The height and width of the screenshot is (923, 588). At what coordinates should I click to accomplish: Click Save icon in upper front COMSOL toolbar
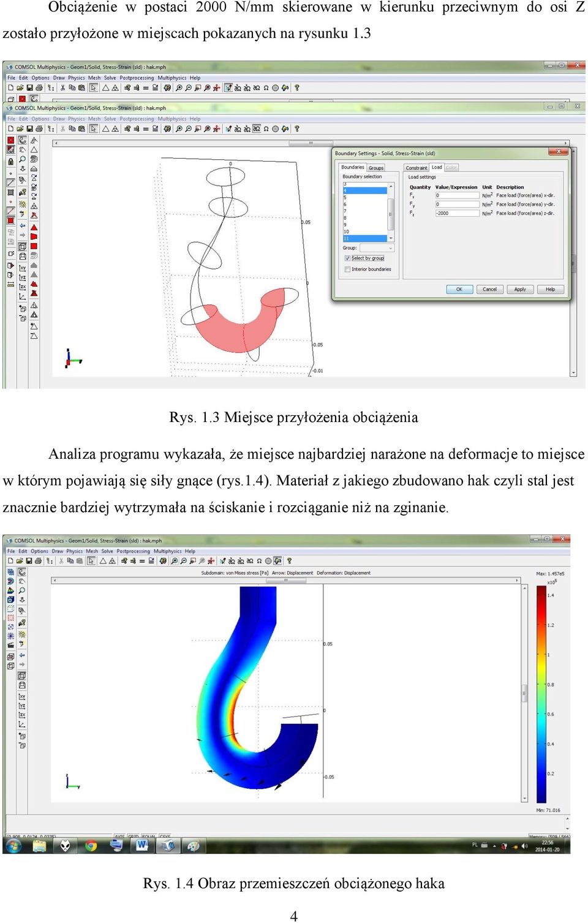[x=29, y=129]
